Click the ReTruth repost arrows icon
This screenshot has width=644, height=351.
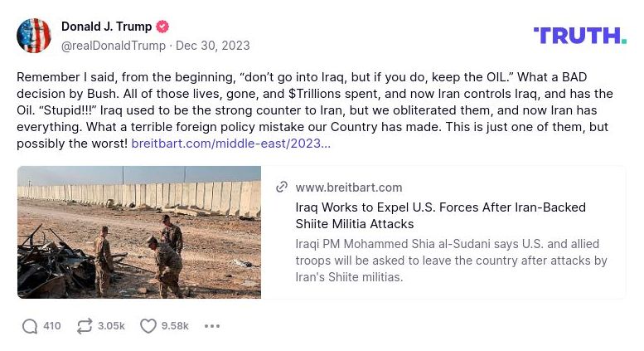pos(84,326)
